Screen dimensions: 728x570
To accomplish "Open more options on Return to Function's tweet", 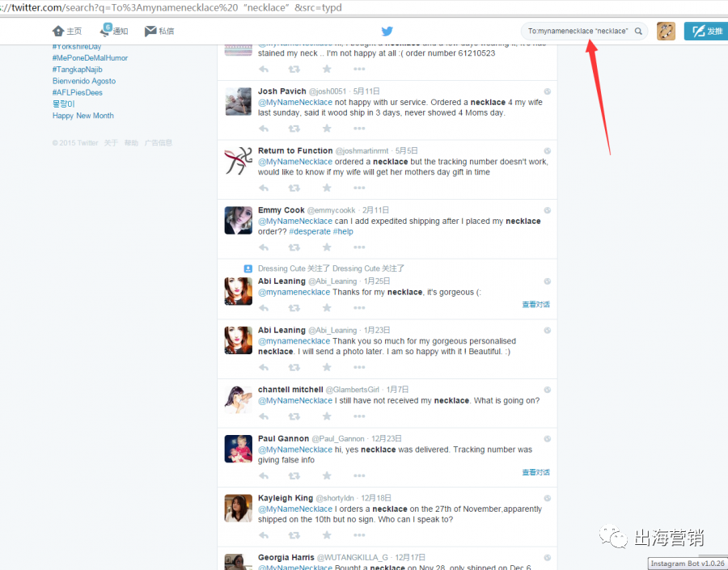I will pos(359,188).
